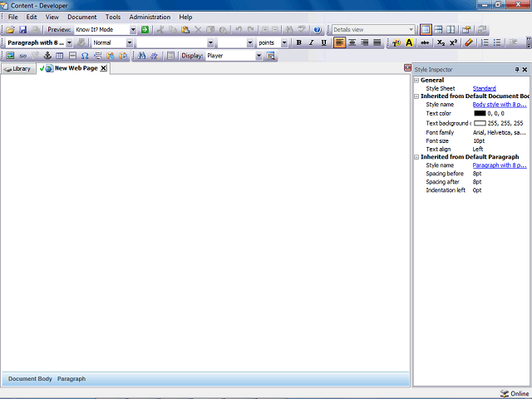Image resolution: width=532 pixels, height=399 pixels.
Task: Click the Save disk icon
Action: [x=22, y=30]
